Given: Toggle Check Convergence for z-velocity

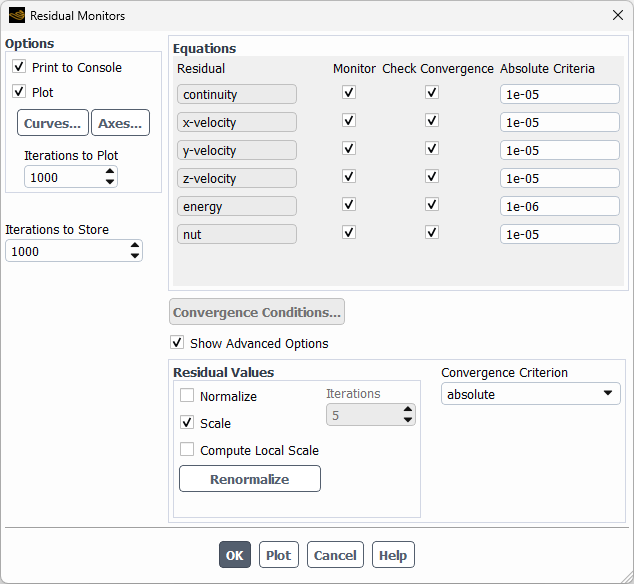Looking at the screenshot, I should [x=432, y=176].
